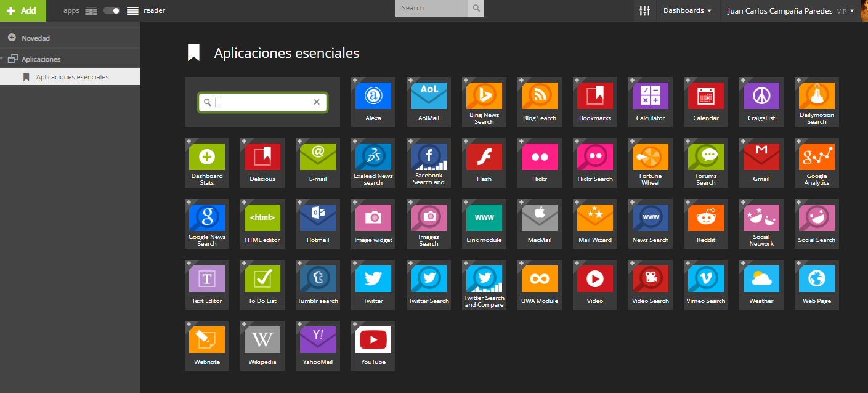Choose the Tumblr search app
This screenshot has height=393, width=868.
318,285
